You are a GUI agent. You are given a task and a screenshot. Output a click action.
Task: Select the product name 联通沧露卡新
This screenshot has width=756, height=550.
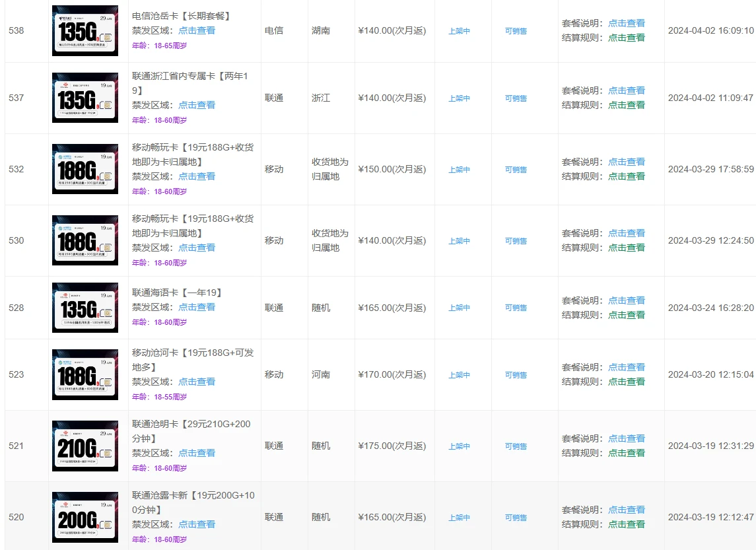click(x=160, y=496)
